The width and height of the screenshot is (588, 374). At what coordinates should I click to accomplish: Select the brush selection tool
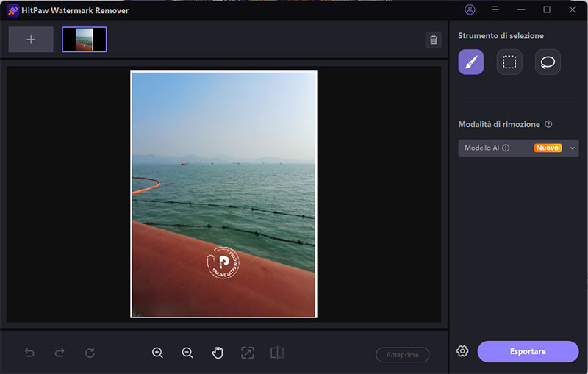click(x=471, y=62)
